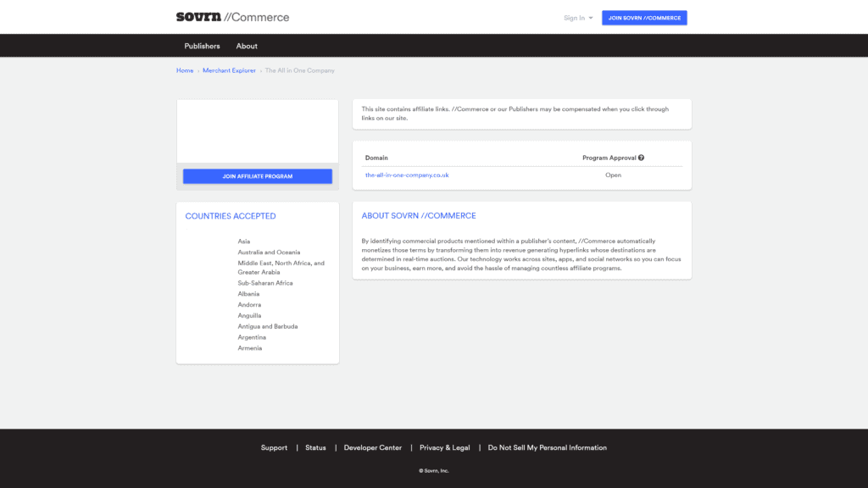
Task: Click the Sovrn, Inc. copyright text
Action: (x=434, y=471)
